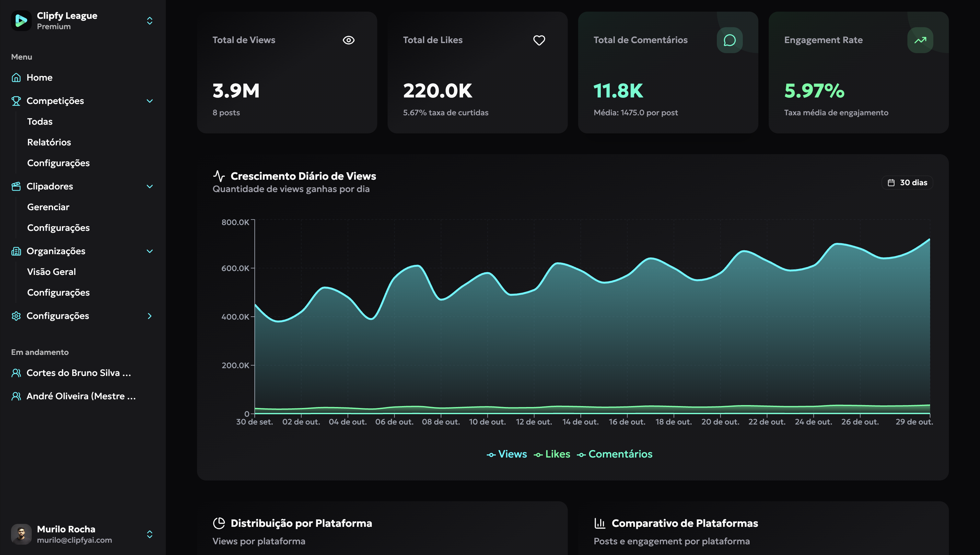Expand the sidebar Configurações right chevron
This screenshot has height=555, width=980.
coord(149,316)
